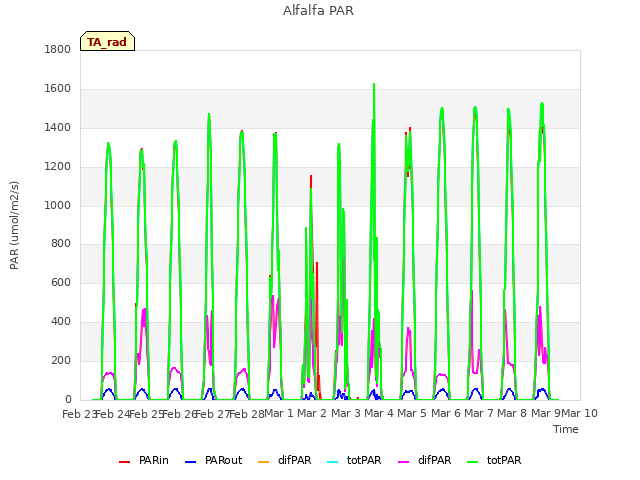
Task: Click the Mar 10 x-axis tick label
Action: [580, 413]
